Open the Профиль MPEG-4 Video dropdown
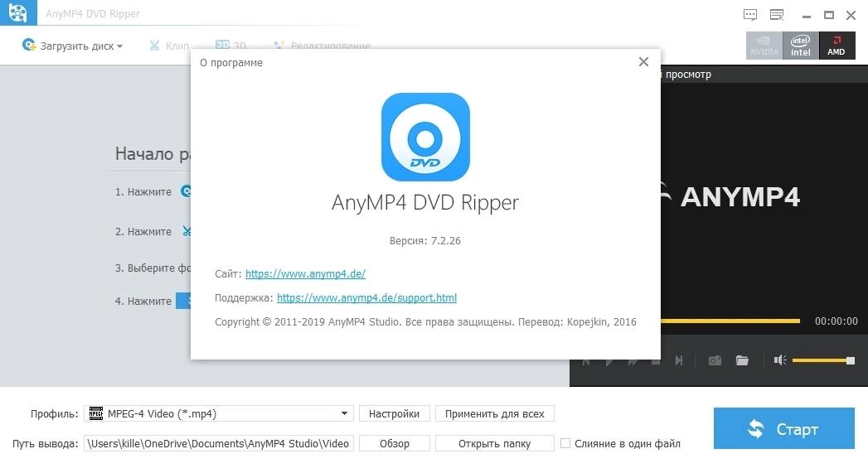The image size is (868, 473). click(x=219, y=414)
